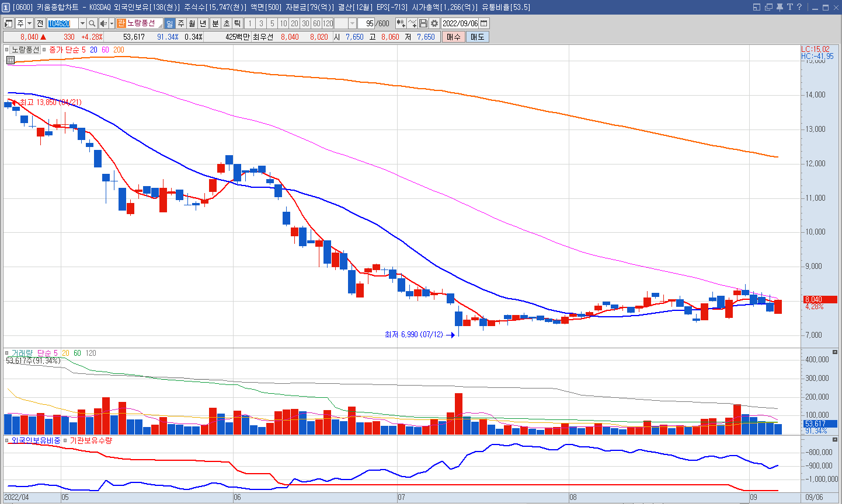Image resolution: width=842 pixels, height=504 pixels.
Task: Select the 주 weekly period toggle
Action: [x=181, y=23]
